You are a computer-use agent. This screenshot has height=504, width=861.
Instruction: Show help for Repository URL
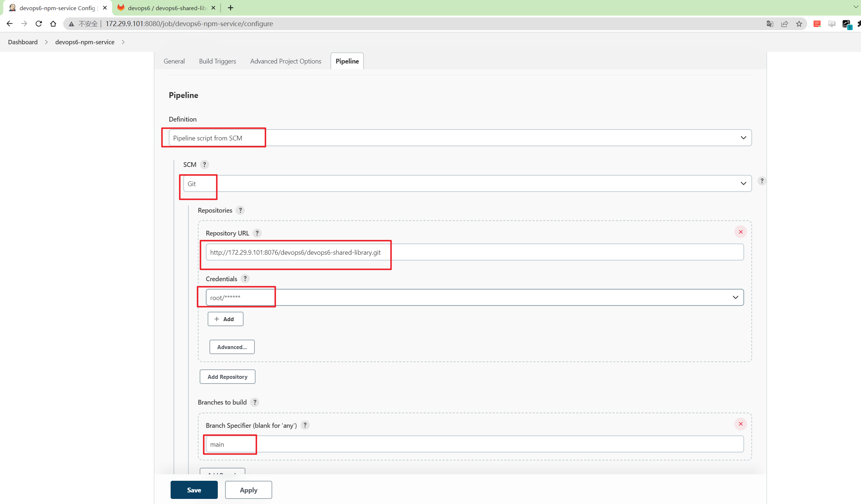click(x=257, y=233)
